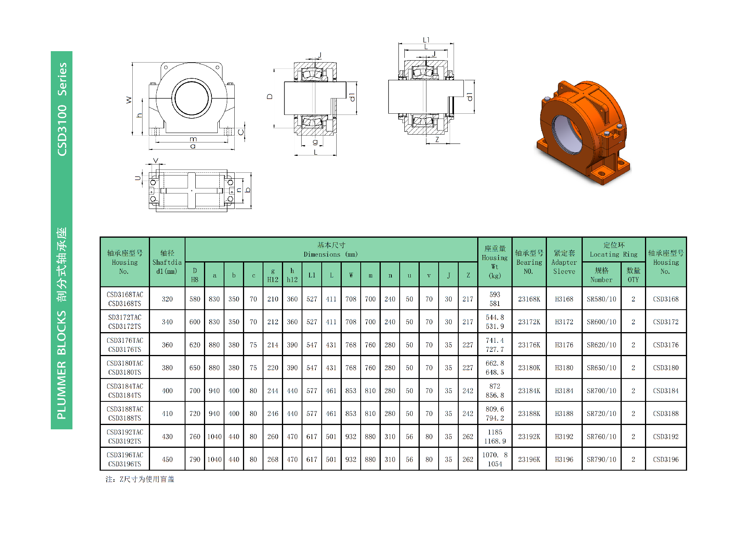The width and height of the screenshot is (756, 534).
Task: Click locating ring SR720/10
Action: point(602,414)
